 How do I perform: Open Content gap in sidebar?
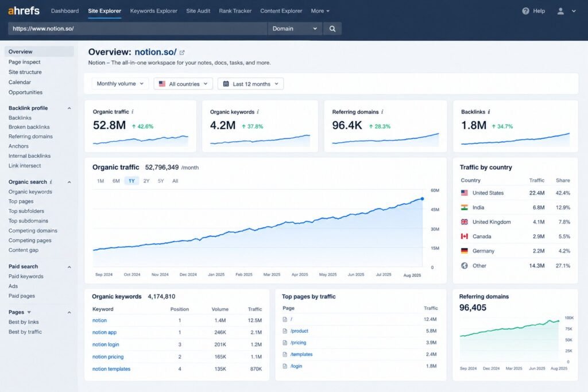(x=23, y=250)
